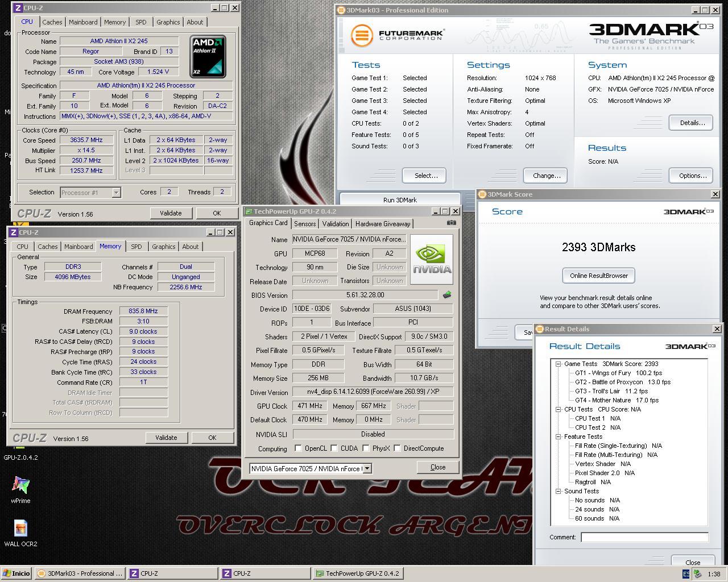The height and width of the screenshot is (582, 728).
Task: Click the Details... system button
Action: [x=691, y=123]
